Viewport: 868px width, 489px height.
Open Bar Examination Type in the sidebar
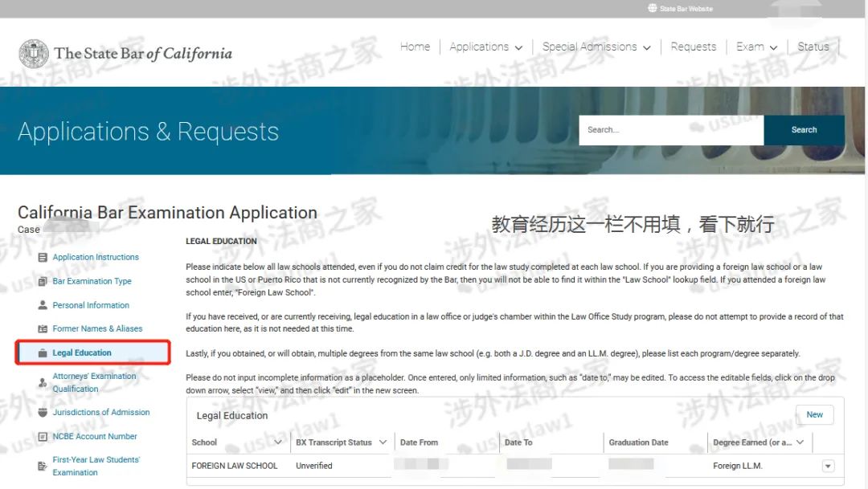pyautogui.click(x=92, y=282)
